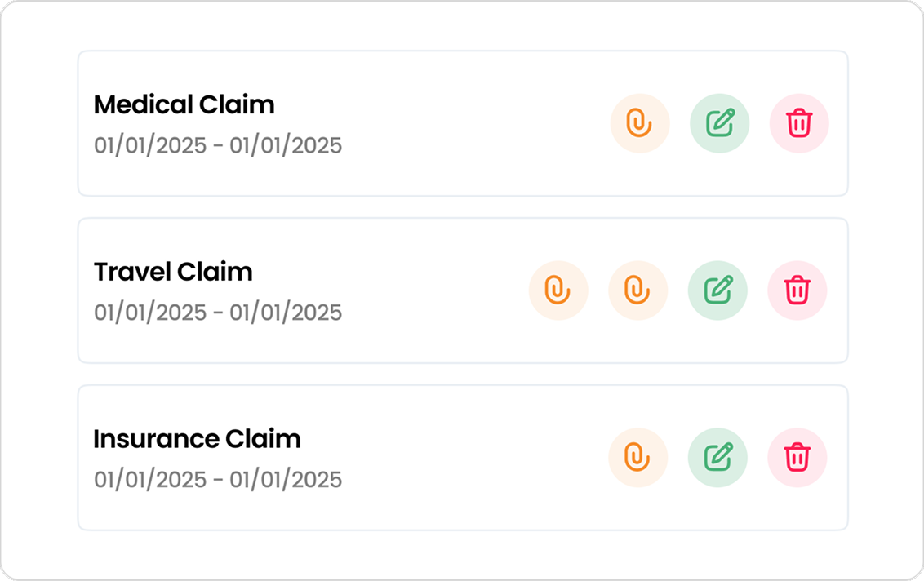The width and height of the screenshot is (924, 581).
Task: Click the Insurance Claim date range
Action: point(218,479)
